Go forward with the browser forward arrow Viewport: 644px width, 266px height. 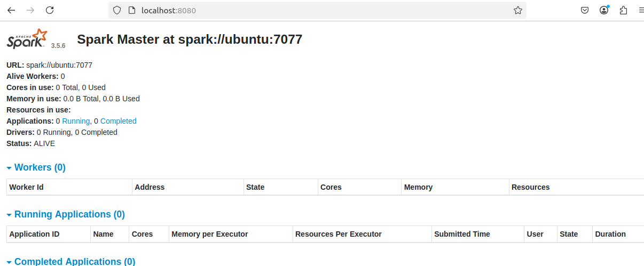tap(30, 10)
